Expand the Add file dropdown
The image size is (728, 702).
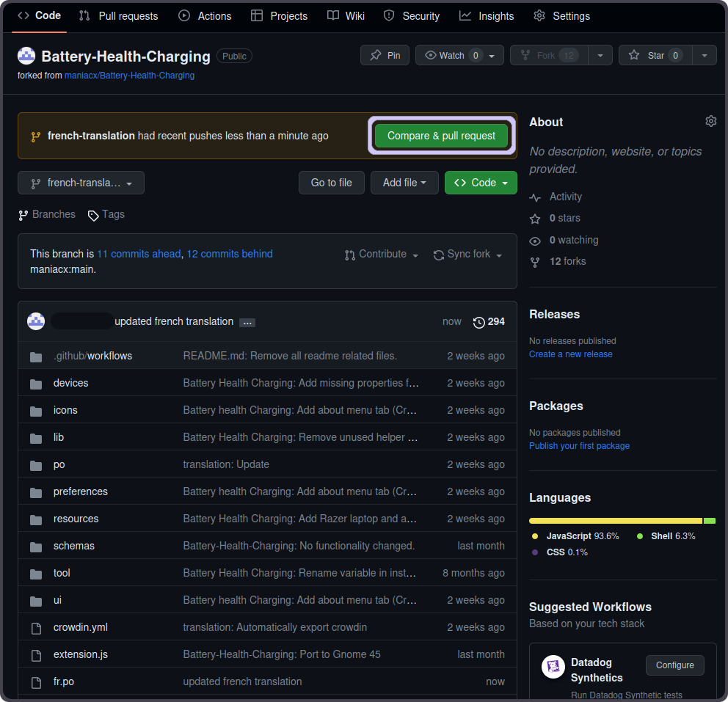coord(404,183)
